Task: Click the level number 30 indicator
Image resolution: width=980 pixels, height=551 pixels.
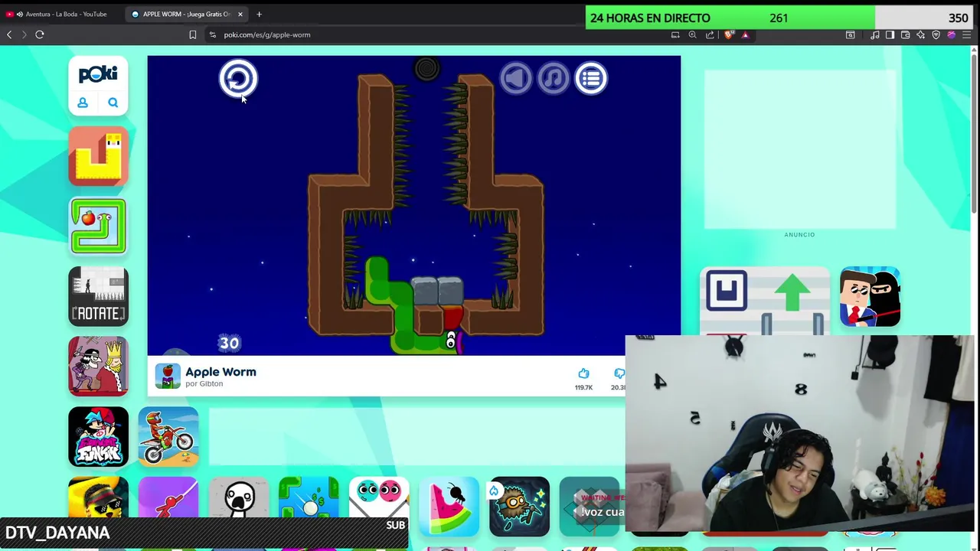Action: coord(230,343)
